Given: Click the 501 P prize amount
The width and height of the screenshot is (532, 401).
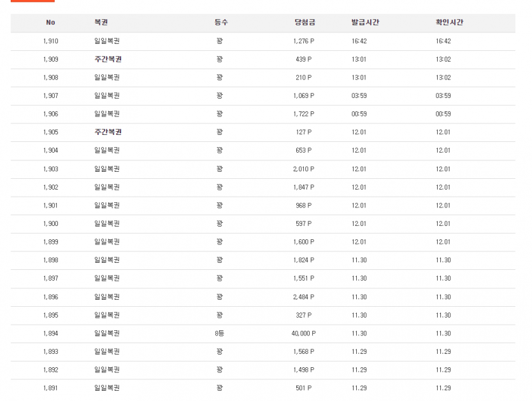Looking at the screenshot, I should (304, 388).
